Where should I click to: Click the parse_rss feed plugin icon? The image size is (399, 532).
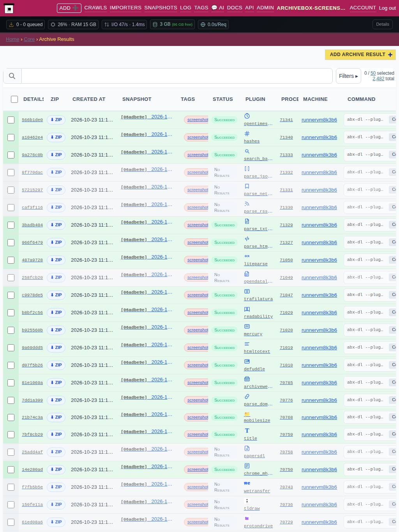click(x=247, y=204)
